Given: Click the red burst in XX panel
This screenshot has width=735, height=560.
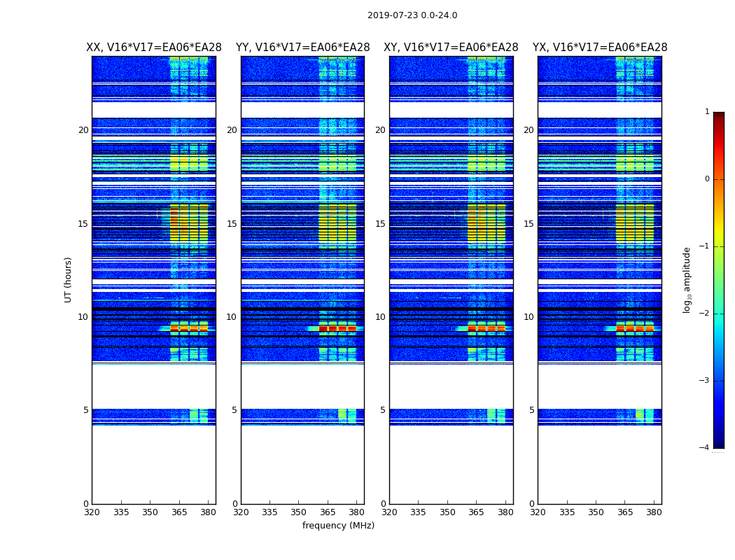Looking at the screenshot, I should point(189,328).
